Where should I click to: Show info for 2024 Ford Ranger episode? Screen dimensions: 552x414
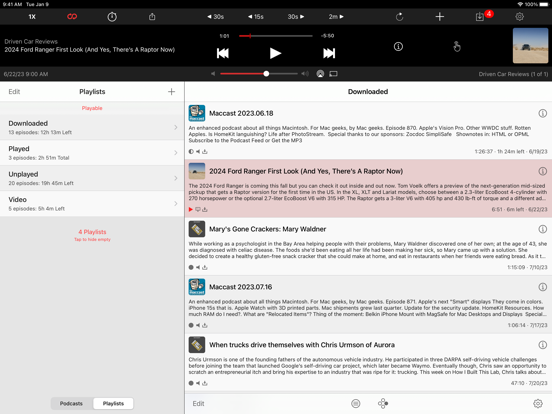tap(542, 171)
